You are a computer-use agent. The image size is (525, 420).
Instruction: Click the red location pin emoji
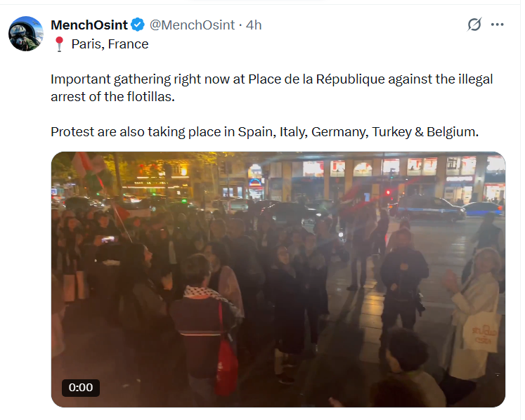pyautogui.click(x=58, y=44)
